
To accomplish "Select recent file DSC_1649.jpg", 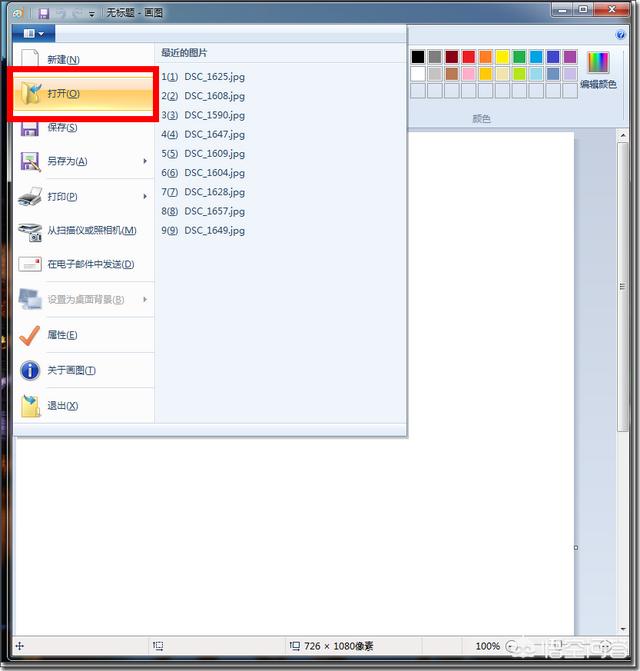I will [214, 230].
